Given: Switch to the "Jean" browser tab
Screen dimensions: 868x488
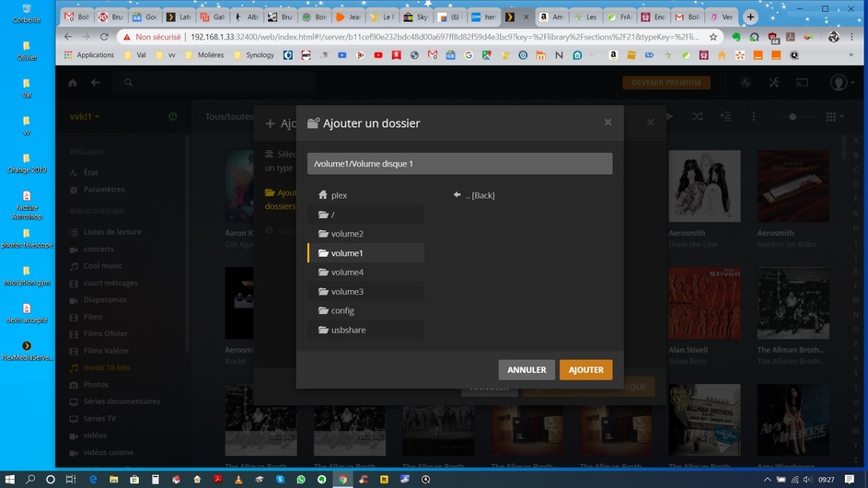Looking at the screenshot, I should pos(348,17).
